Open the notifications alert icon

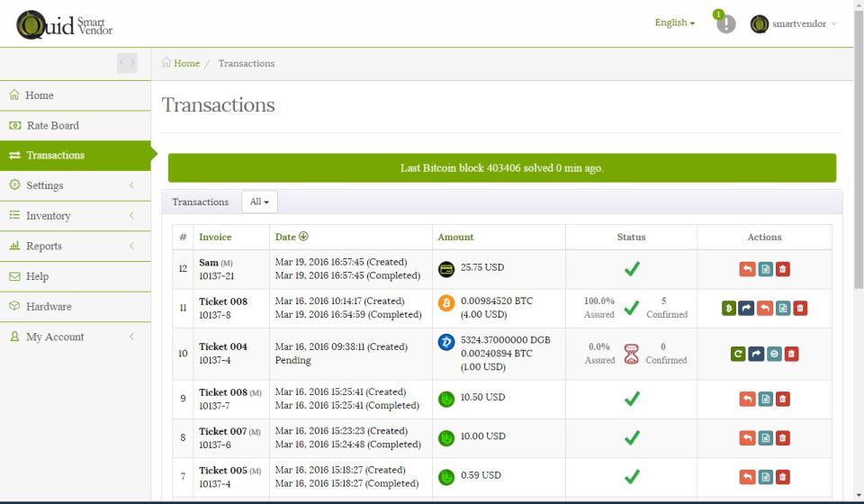725,24
